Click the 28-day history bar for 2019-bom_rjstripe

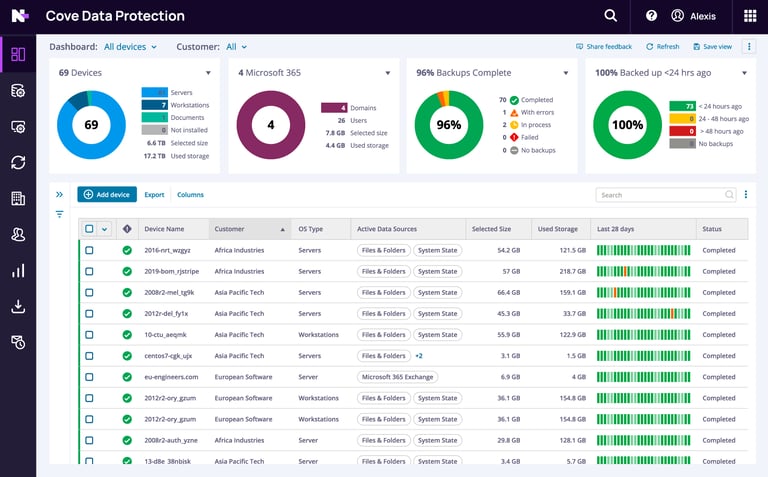(643, 271)
